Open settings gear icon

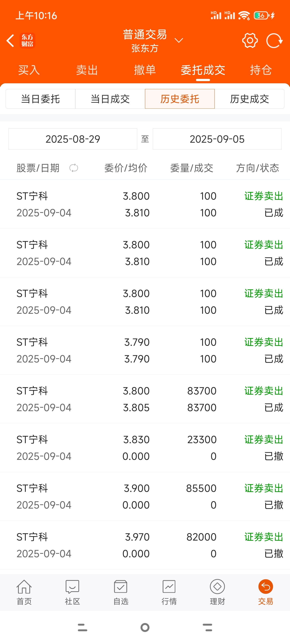click(250, 40)
